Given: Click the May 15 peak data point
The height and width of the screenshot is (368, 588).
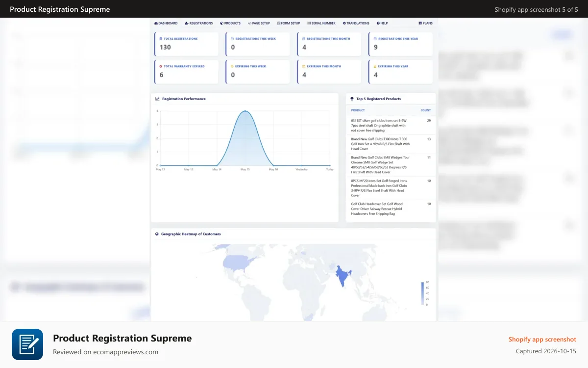Looking at the screenshot, I should [245, 111].
